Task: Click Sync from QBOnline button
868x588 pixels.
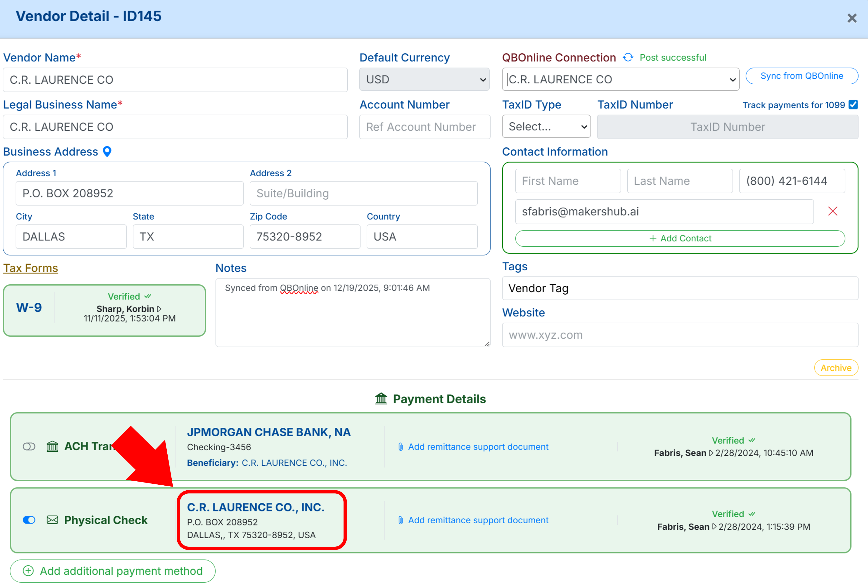Action: [x=801, y=76]
